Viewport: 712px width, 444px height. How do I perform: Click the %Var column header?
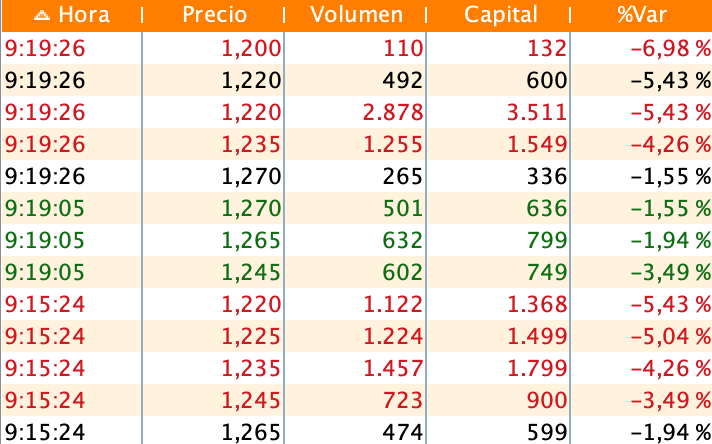(x=642, y=15)
